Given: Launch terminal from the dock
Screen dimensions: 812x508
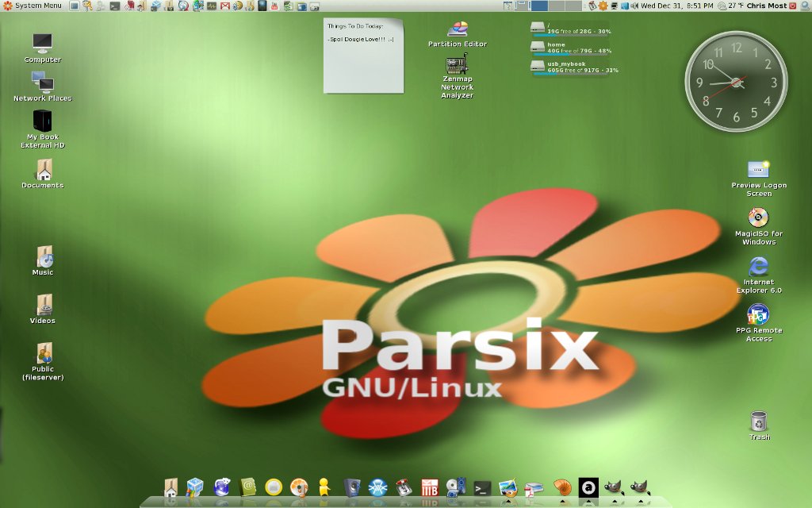Looking at the screenshot, I should tap(482, 488).
